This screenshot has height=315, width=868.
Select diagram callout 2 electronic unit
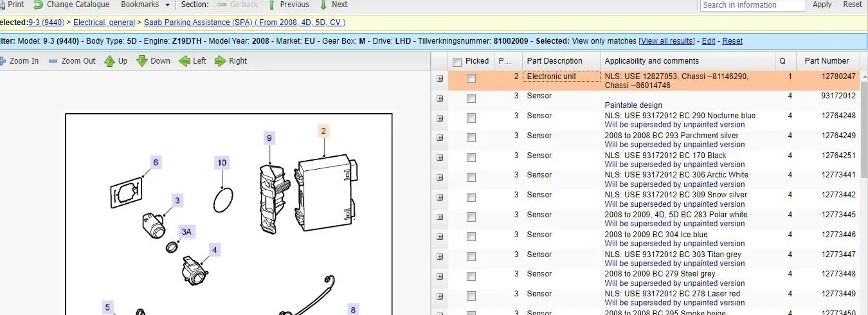[x=323, y=131]
